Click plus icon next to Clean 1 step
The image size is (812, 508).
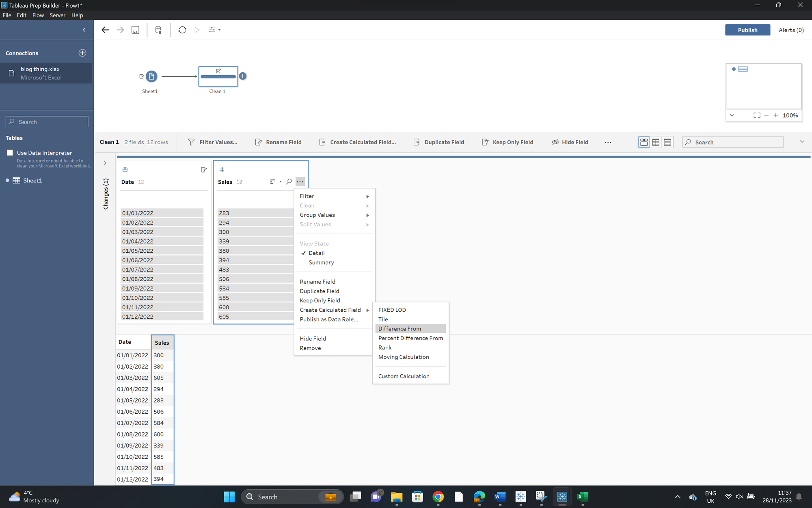coord(243,76)
